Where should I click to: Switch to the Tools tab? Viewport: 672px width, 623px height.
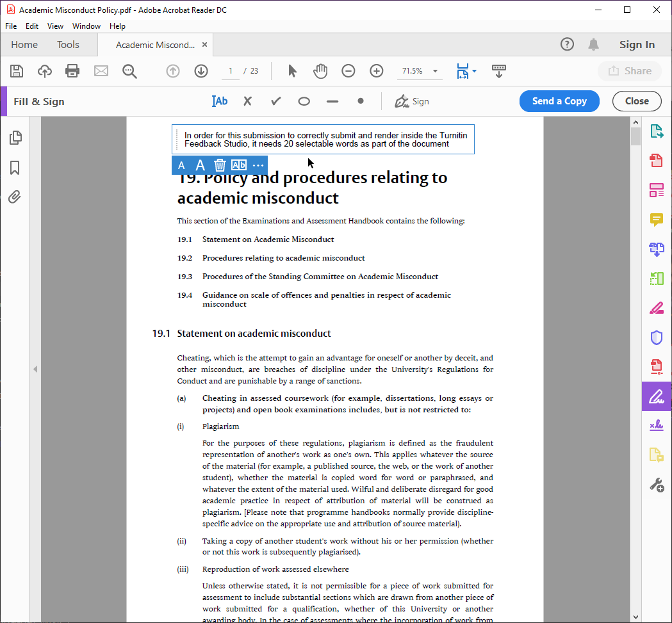[x=68, y=45]
